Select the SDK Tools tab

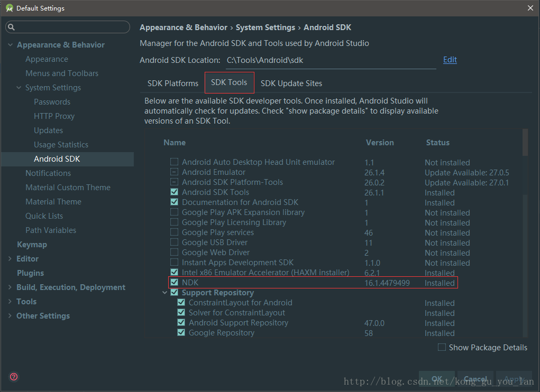pos(229,82)
